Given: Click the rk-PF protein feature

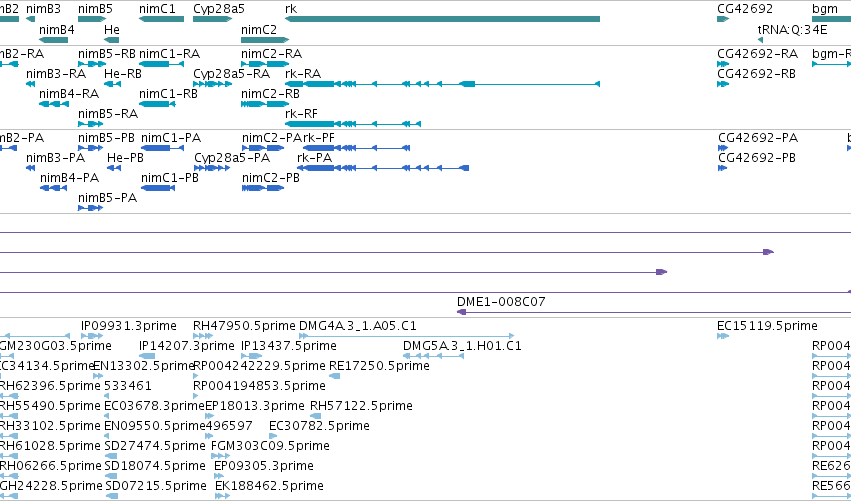Looking at the screenshot, I should pos(356,148).
